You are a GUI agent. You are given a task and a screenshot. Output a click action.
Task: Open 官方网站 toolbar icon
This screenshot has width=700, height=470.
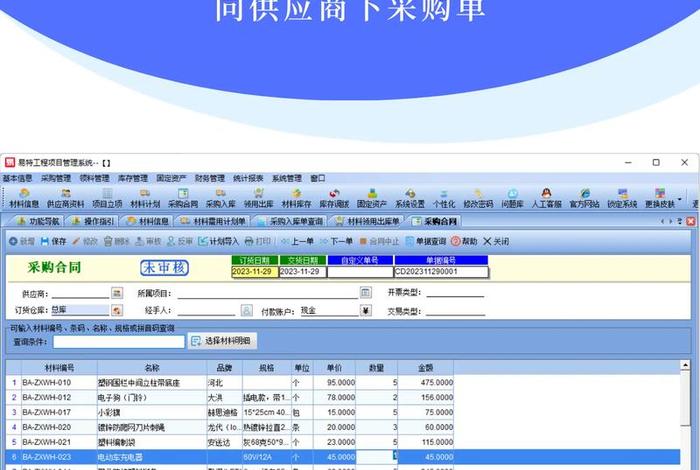pos(585,198)
